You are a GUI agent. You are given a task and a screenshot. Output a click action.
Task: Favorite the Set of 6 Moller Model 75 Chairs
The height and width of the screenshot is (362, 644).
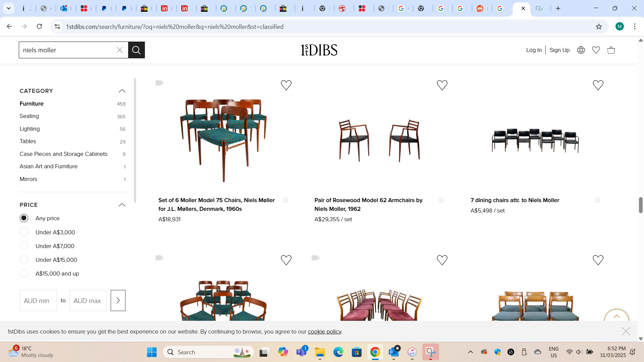click(286, 85)
